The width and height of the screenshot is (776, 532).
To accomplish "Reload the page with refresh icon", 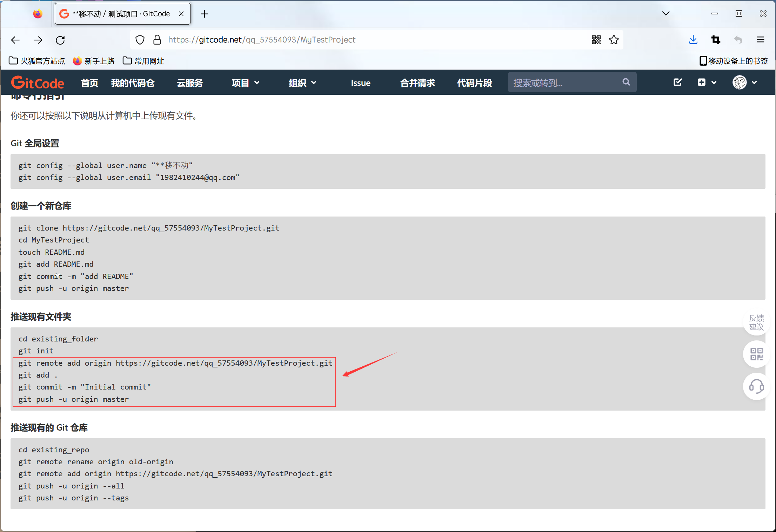I will 60,40.
